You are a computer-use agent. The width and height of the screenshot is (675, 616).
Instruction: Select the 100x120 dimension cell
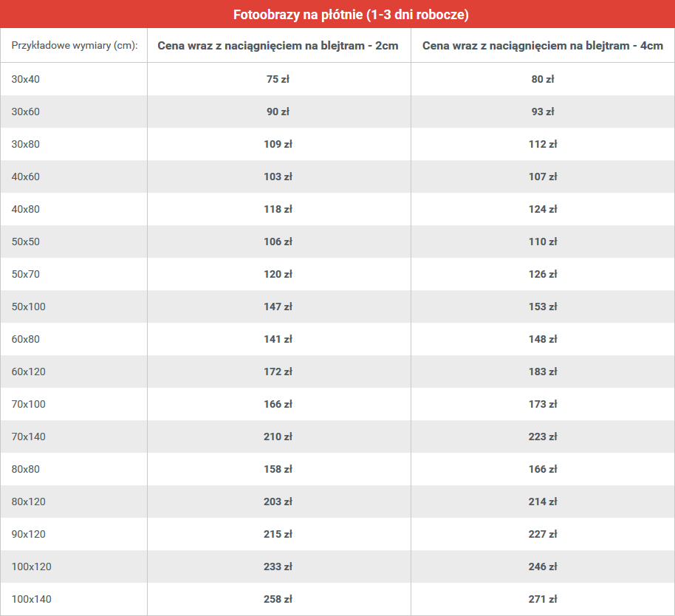click(74, 567)
